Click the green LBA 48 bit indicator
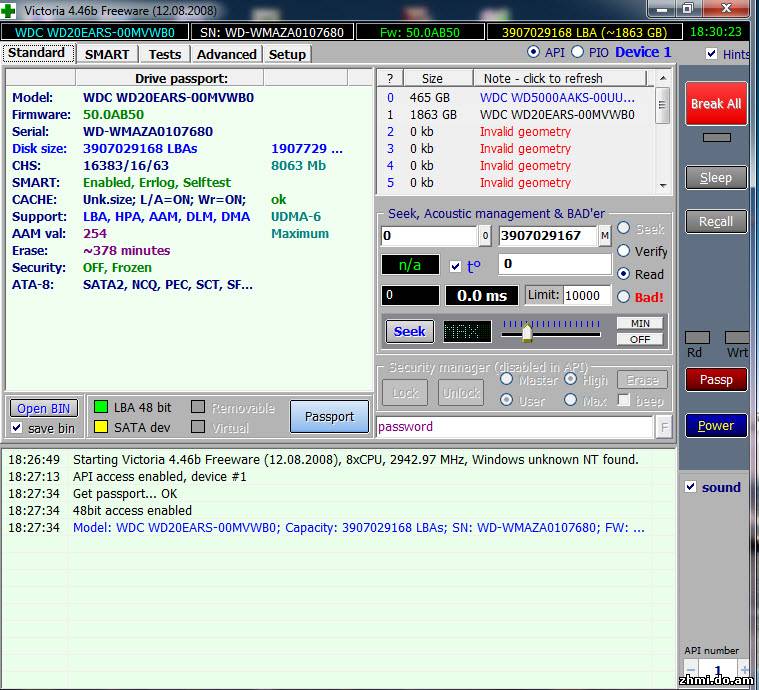 tap(101, 407)
